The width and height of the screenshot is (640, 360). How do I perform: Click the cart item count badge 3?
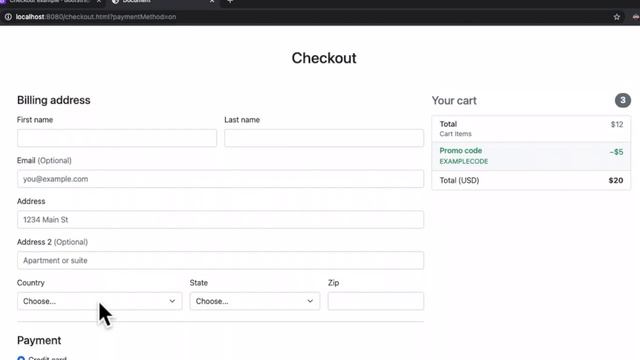tap(622, 100)
